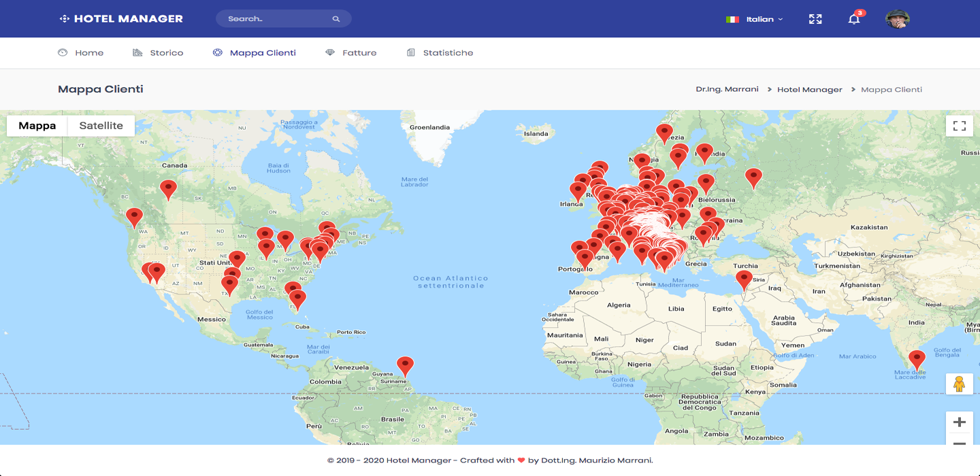Click the map pin in Texas
The image size is (980, 476).
pyautogui.click(x=230, y=286)
